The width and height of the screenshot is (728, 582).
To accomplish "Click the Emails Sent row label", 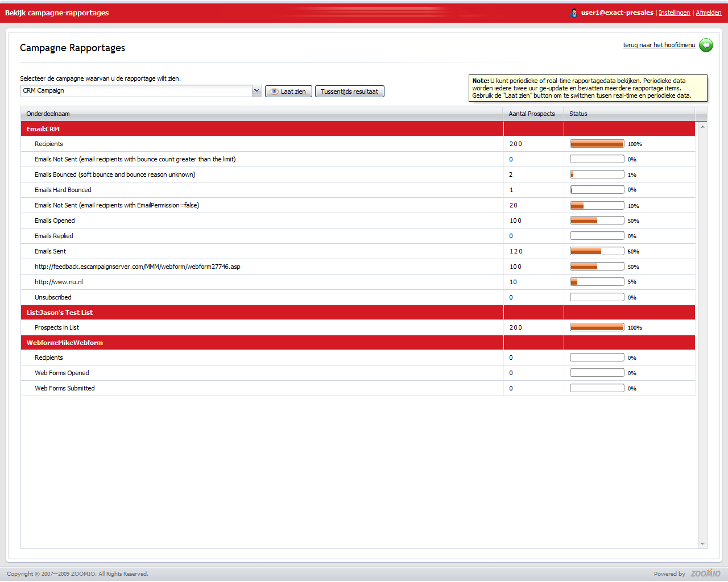I will [x=50, y=251].
